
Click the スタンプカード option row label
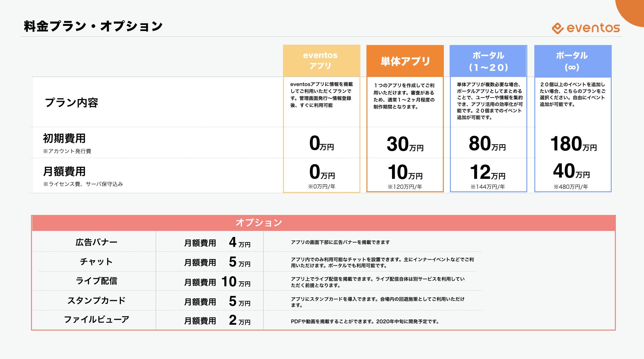click(96, 301)
